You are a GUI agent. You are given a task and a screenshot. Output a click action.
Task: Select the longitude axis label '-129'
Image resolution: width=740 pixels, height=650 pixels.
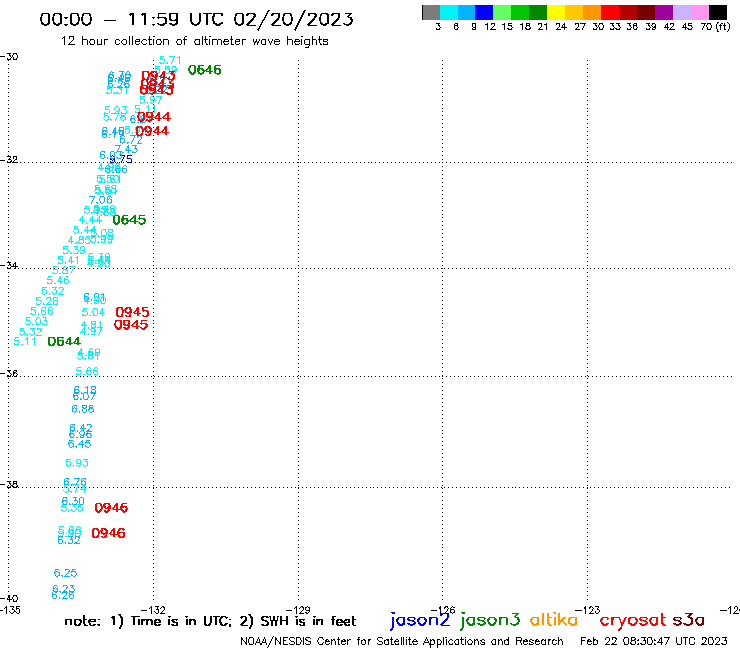click(298, 610)
